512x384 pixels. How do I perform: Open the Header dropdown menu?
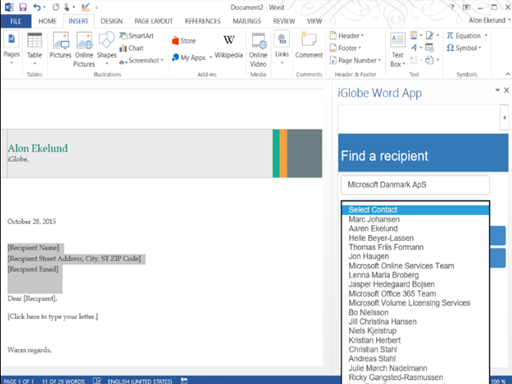[347, 36]
